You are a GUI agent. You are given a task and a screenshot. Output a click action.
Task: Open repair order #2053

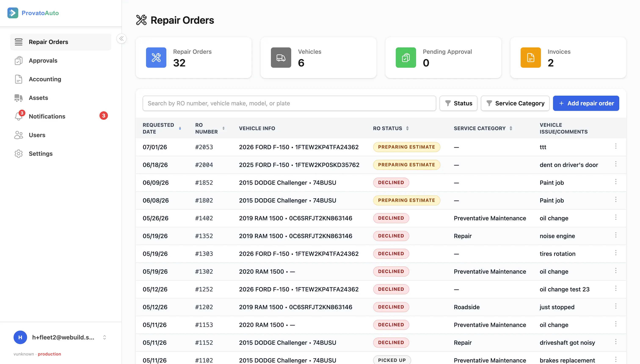204,147
